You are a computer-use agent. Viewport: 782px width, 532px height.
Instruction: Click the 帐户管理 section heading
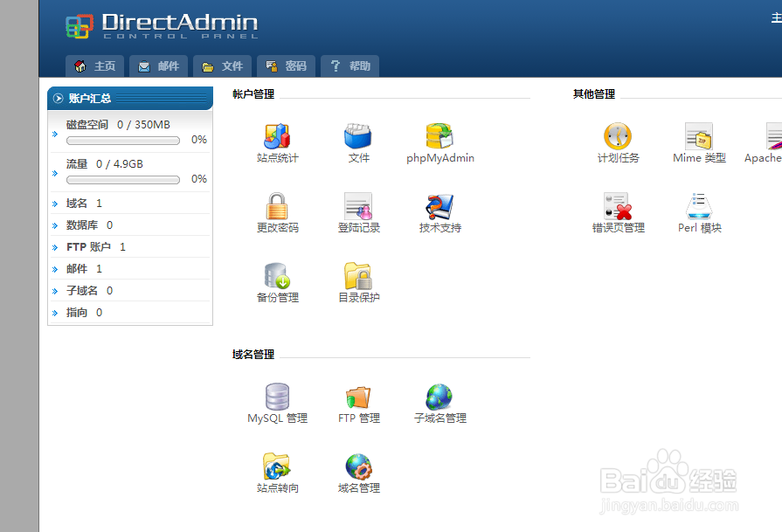(253, 94)
